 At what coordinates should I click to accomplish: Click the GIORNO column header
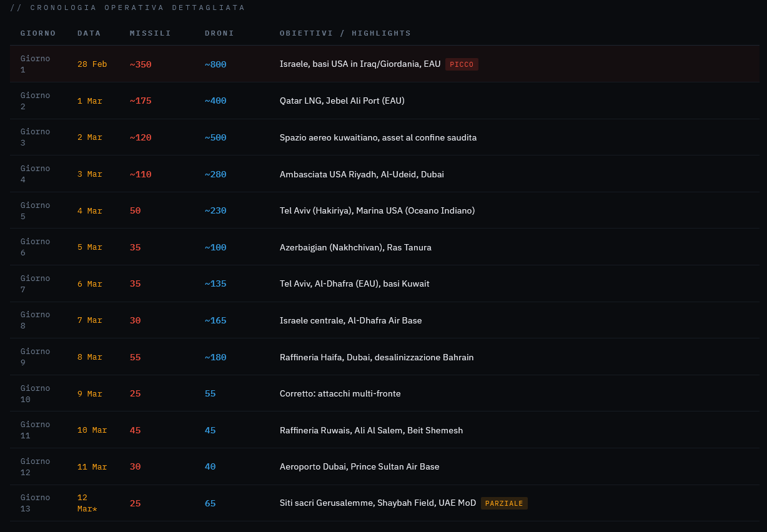click(38, 33)
